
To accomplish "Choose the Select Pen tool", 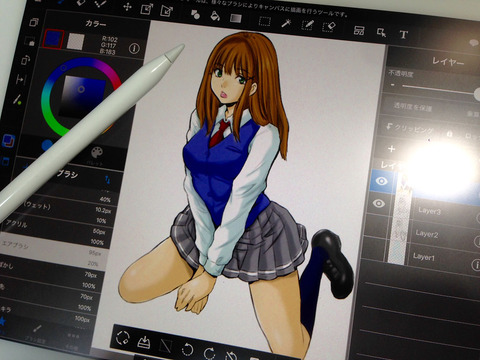I will [x=308, y=25].
